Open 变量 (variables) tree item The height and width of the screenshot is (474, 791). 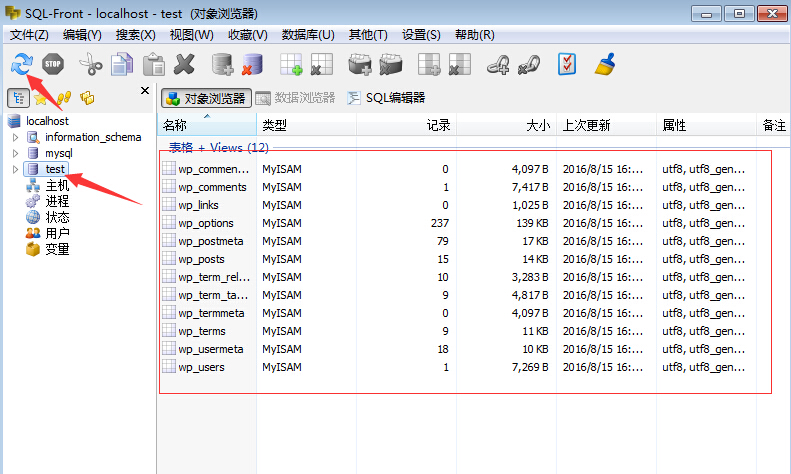pyautogui.click(x=57, y=249)
